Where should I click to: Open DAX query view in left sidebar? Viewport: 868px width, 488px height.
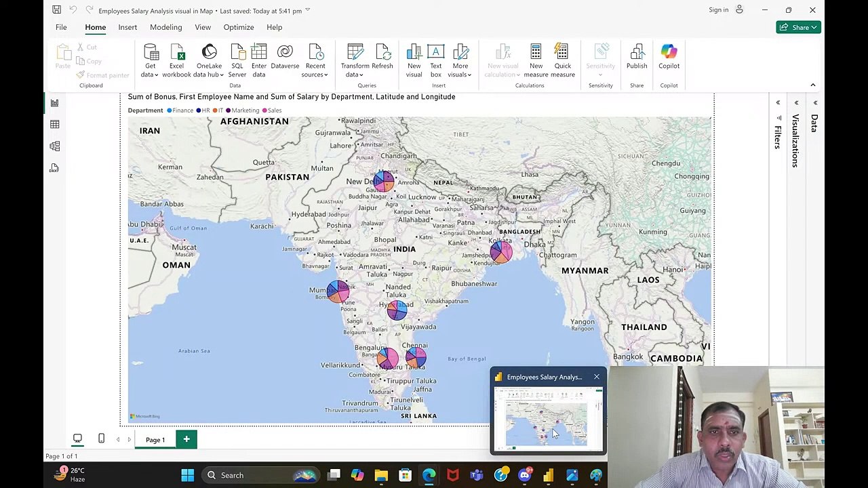pos(54,168)
